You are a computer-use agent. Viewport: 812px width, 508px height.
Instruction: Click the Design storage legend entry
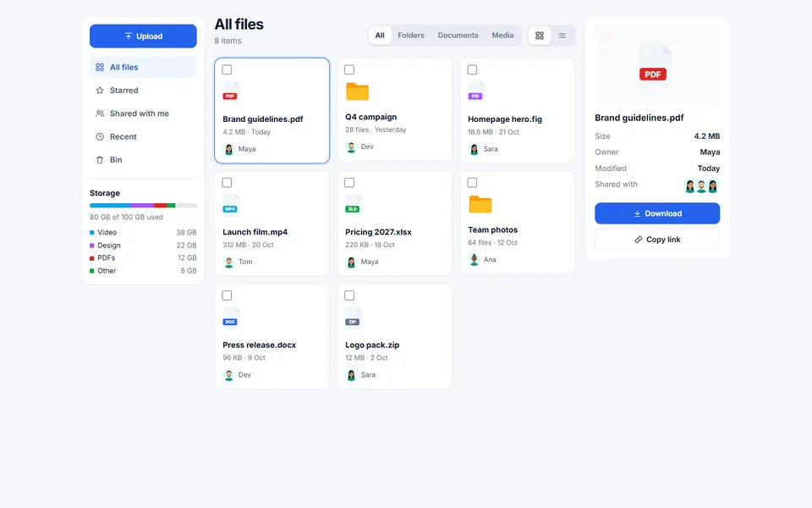pos(143,246)
